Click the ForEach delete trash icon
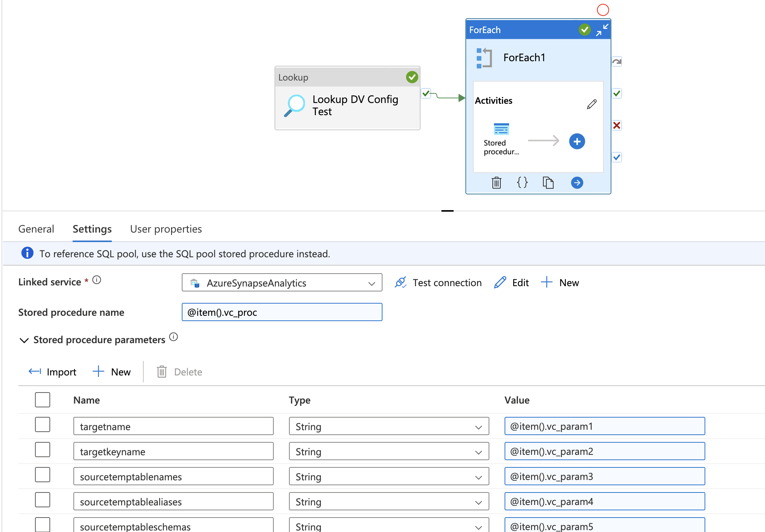Image resolution: width=765 pixels, height=532 pixels. (x=496, y=183)
